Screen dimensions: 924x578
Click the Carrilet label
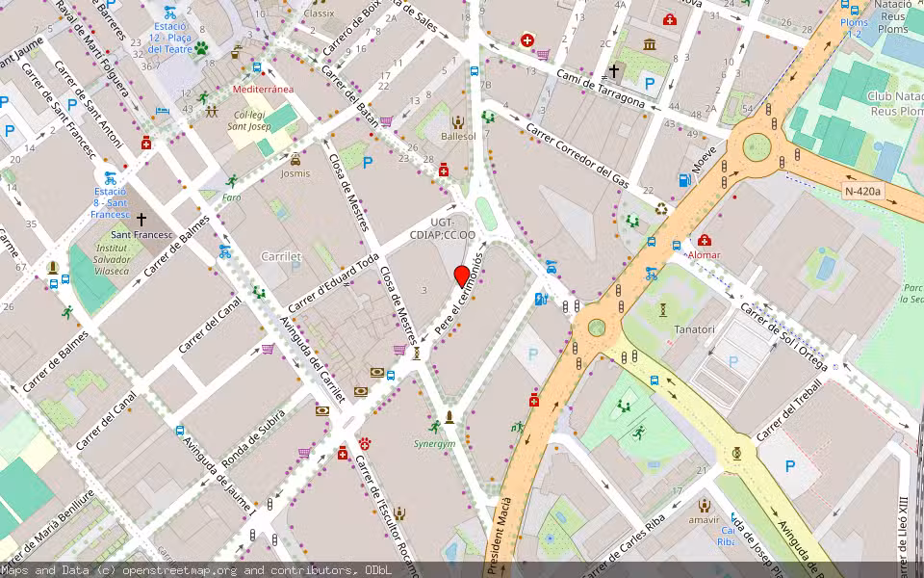(281, 256)
